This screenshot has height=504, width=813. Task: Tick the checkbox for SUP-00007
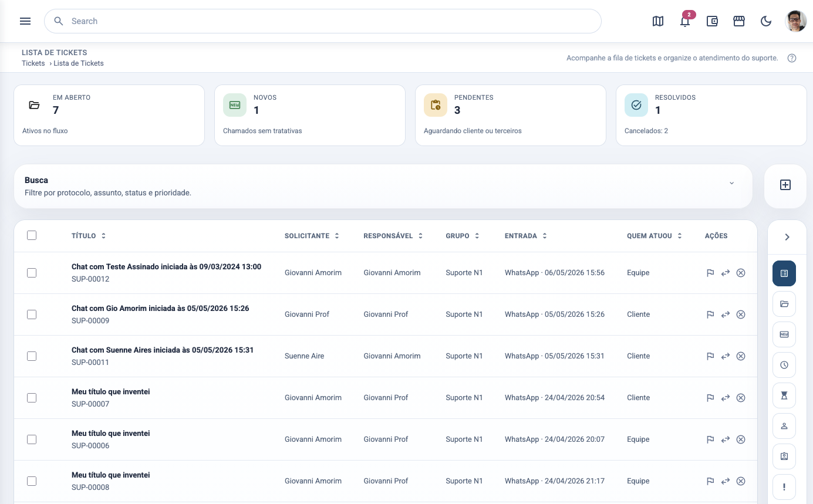[x=32, y=398]
